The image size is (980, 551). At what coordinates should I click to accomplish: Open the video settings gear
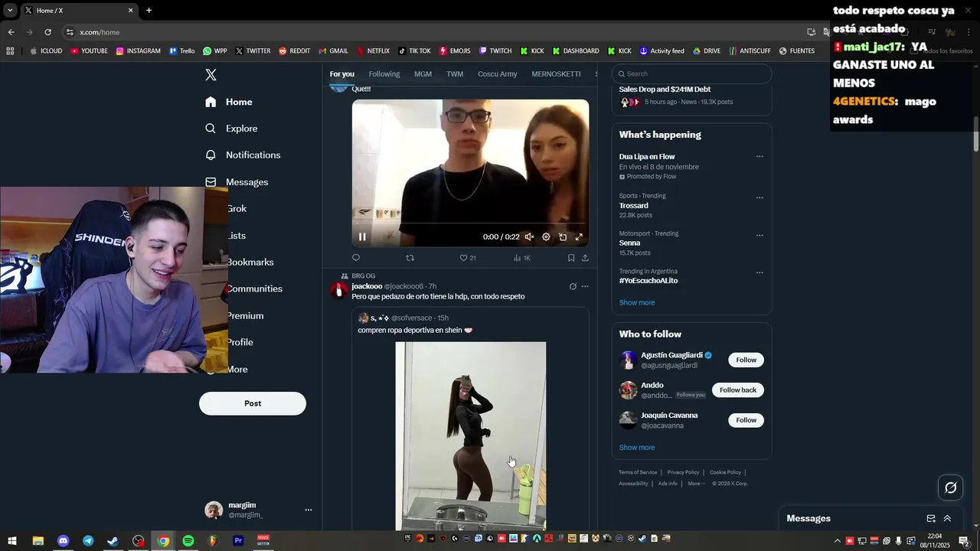(546, 237)
